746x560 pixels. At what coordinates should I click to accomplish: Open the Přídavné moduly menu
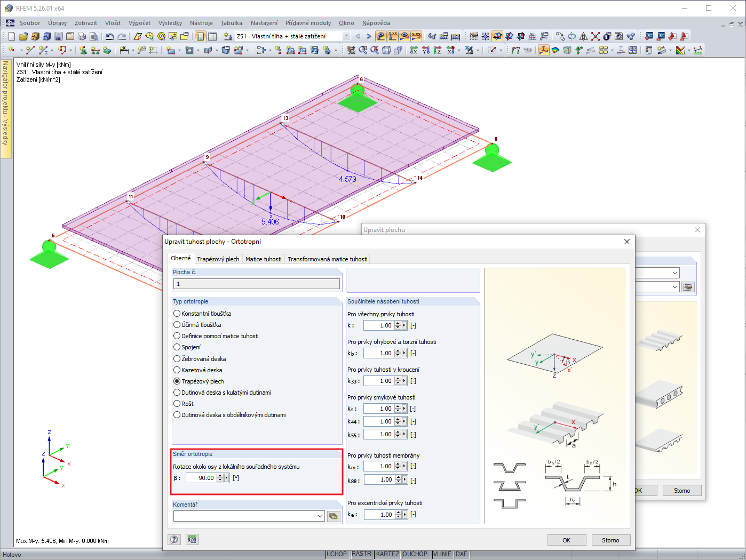tap(308, 23)
